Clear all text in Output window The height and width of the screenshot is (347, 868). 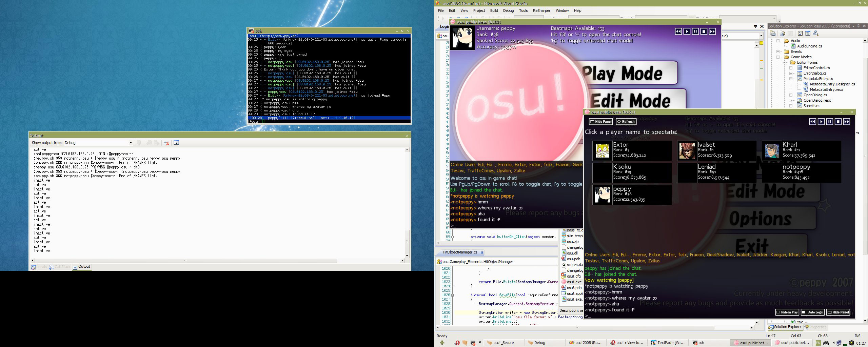pos(166,143)
